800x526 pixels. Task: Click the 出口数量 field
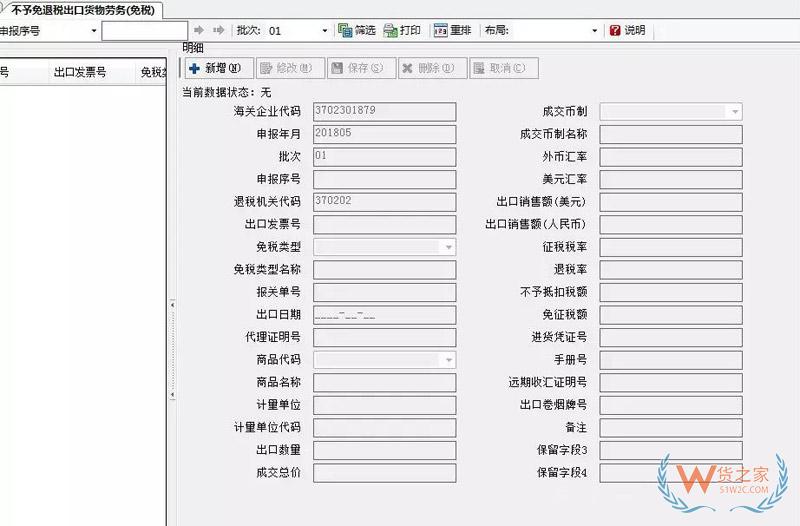pos(385,450)
